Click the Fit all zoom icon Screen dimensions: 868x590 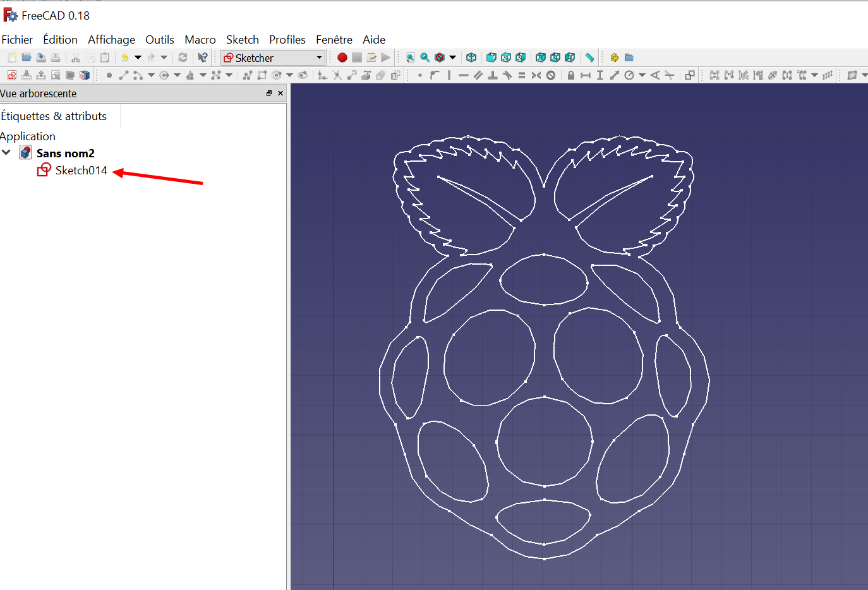411,57
